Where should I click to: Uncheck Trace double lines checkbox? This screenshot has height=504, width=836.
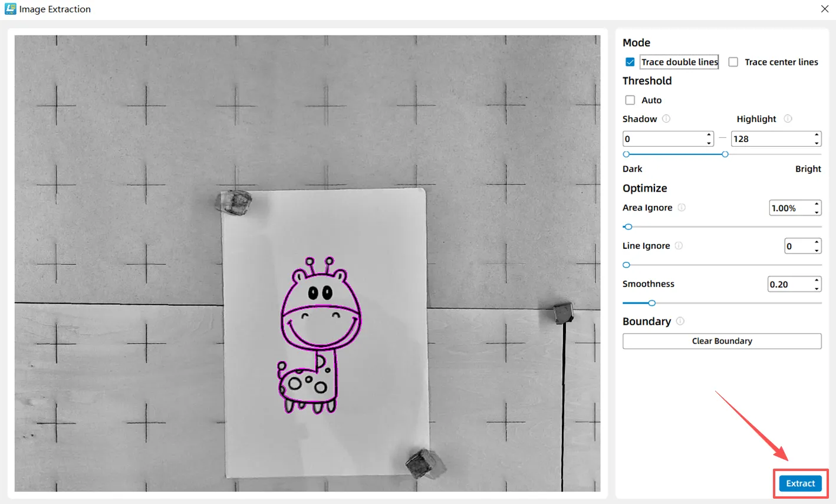(x=630, y=62)
